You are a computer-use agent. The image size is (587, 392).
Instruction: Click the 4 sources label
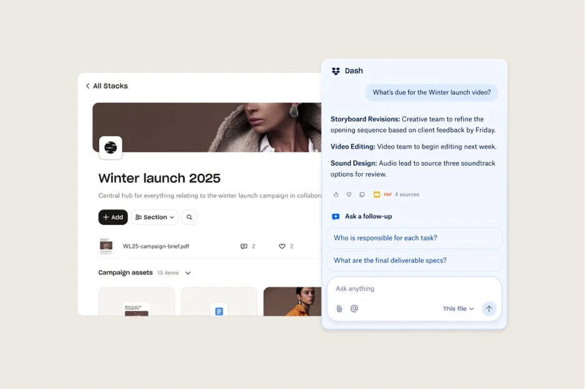click(407, 194)
